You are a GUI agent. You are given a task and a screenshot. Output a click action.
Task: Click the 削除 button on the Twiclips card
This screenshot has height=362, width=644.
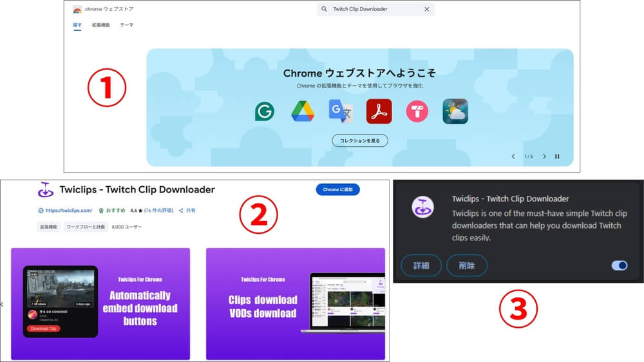coord(466,265)
